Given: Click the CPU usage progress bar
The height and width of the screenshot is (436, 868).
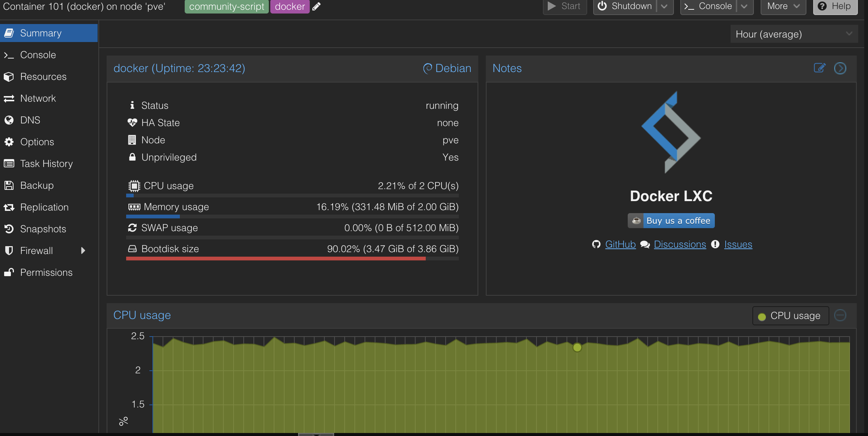Looking at the screenshot, I should [292, 195].
